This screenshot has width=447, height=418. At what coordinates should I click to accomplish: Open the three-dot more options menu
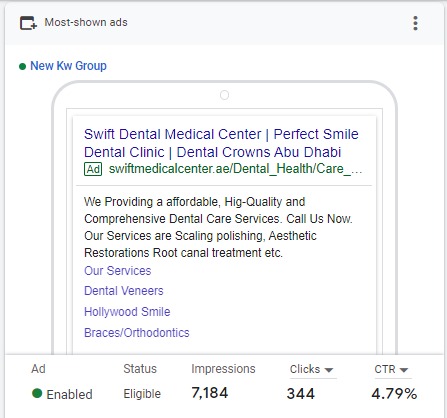[x=415, y=23]
